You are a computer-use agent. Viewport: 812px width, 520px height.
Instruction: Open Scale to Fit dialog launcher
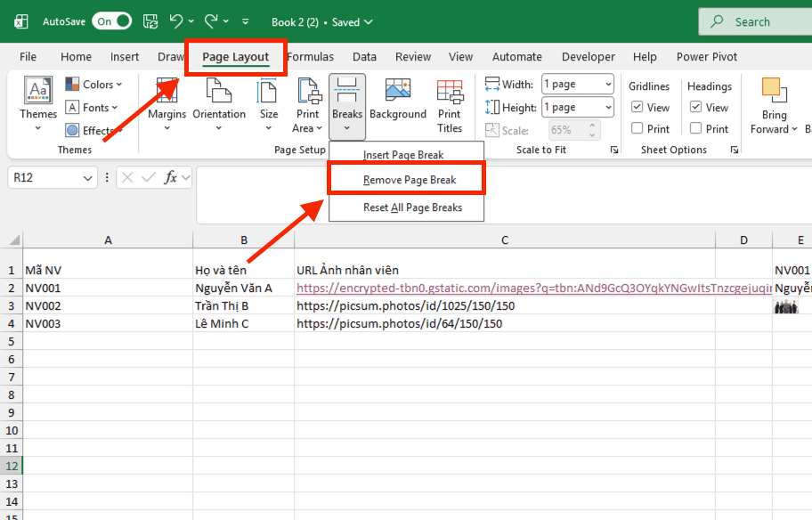[x=614, y=150]
